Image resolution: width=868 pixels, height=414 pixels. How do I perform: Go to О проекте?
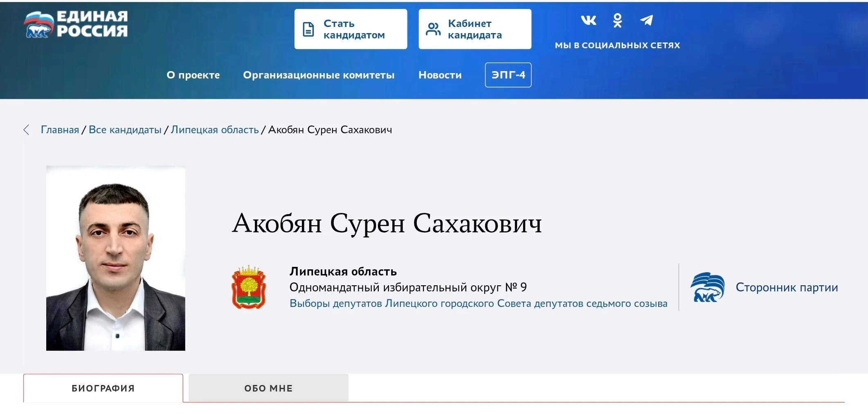click(193, 75)
